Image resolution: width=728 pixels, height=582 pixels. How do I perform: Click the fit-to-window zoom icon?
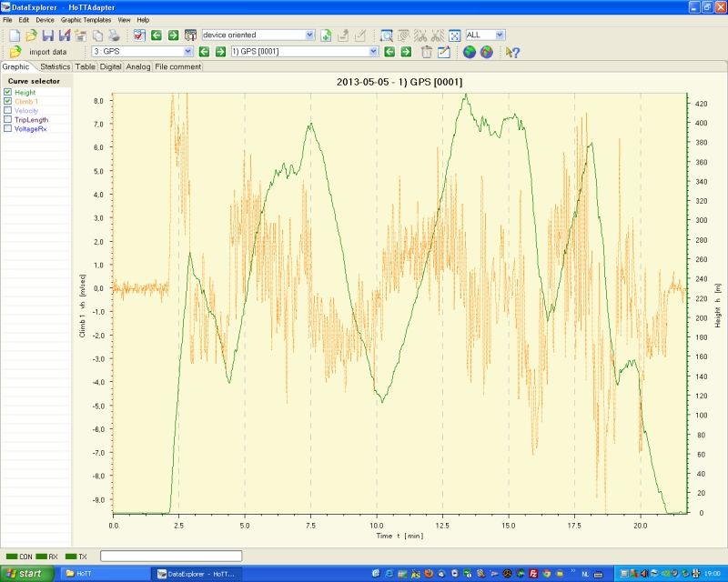coord(454,35)
